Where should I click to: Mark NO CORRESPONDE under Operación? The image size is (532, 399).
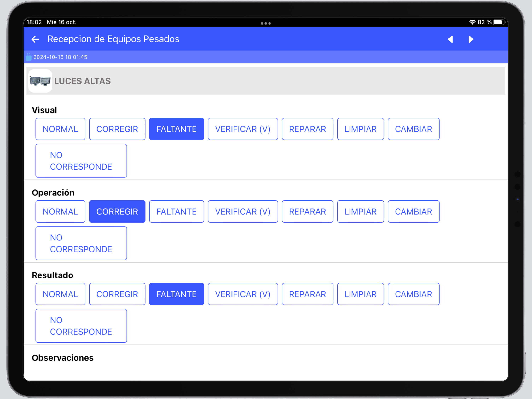(x=81, y=243)
